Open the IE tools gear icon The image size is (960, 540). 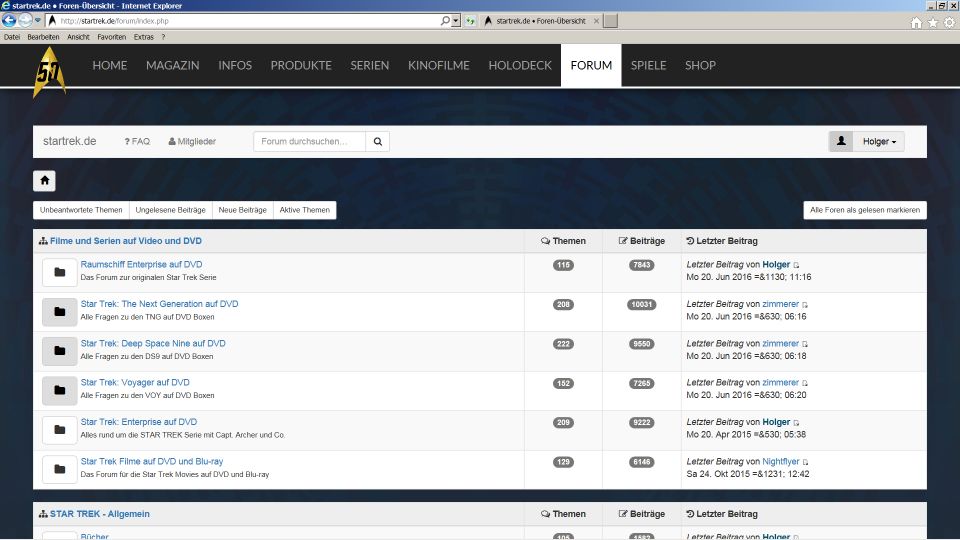[949, 23]
